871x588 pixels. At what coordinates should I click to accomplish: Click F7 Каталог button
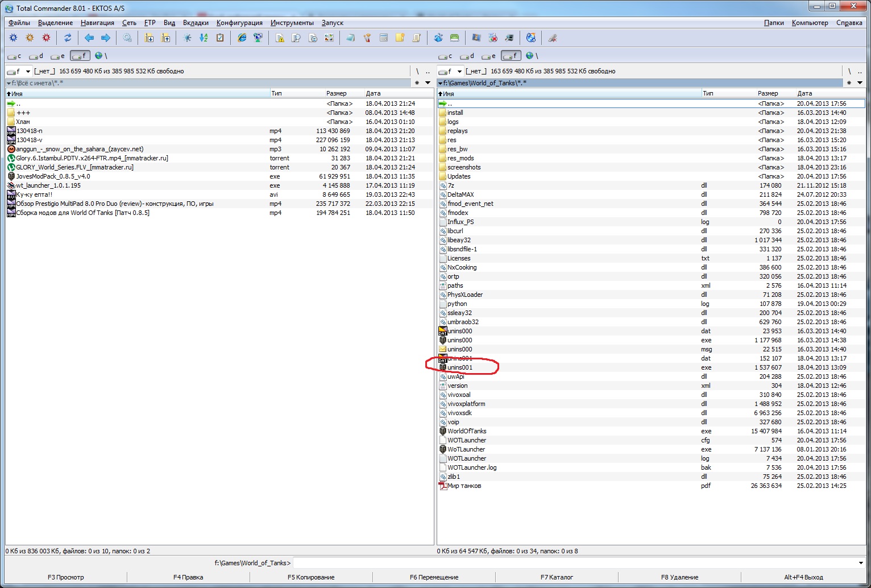pyautogui.click(x=557, y=577)
